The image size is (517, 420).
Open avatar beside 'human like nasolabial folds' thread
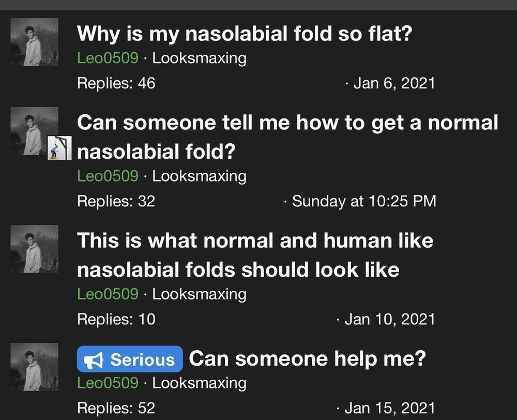pos(34,249)
